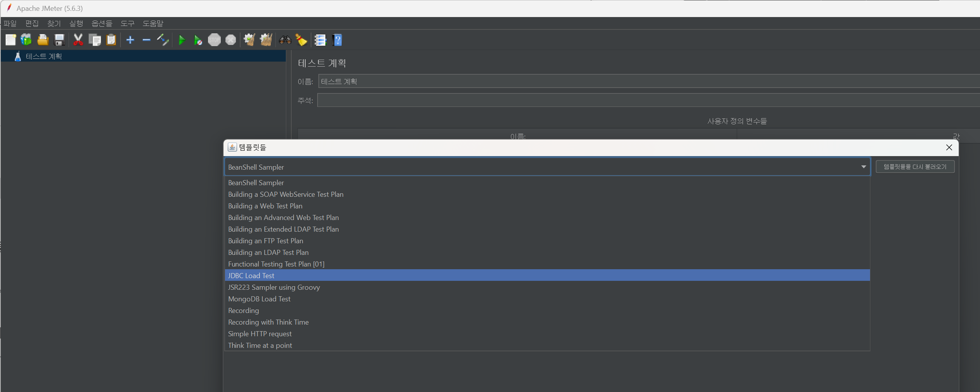Select the Recording template
The width and height of the screenshot is (980, 392).
tap(547, 310)
